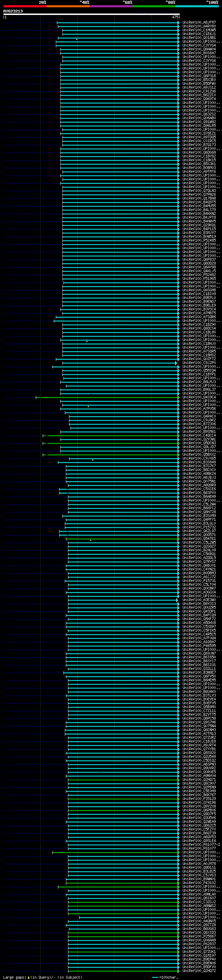
Task: Select the UniRef100_C9JX65 label
Action: 199,459
